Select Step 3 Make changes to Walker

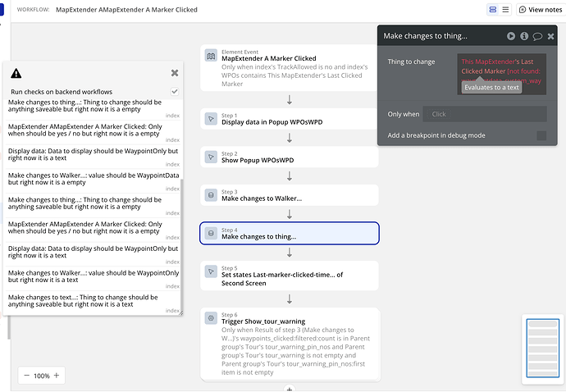[290, 195]
